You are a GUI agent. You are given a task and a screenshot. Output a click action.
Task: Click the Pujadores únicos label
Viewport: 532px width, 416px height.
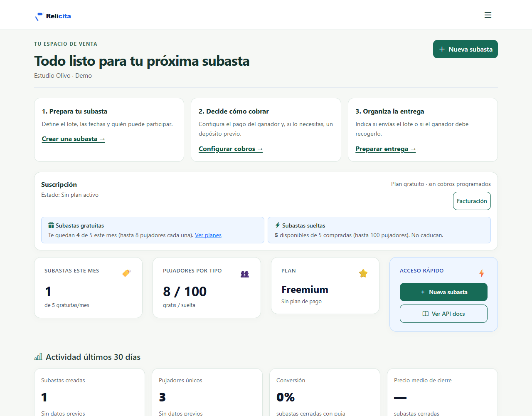pos(180,381)
